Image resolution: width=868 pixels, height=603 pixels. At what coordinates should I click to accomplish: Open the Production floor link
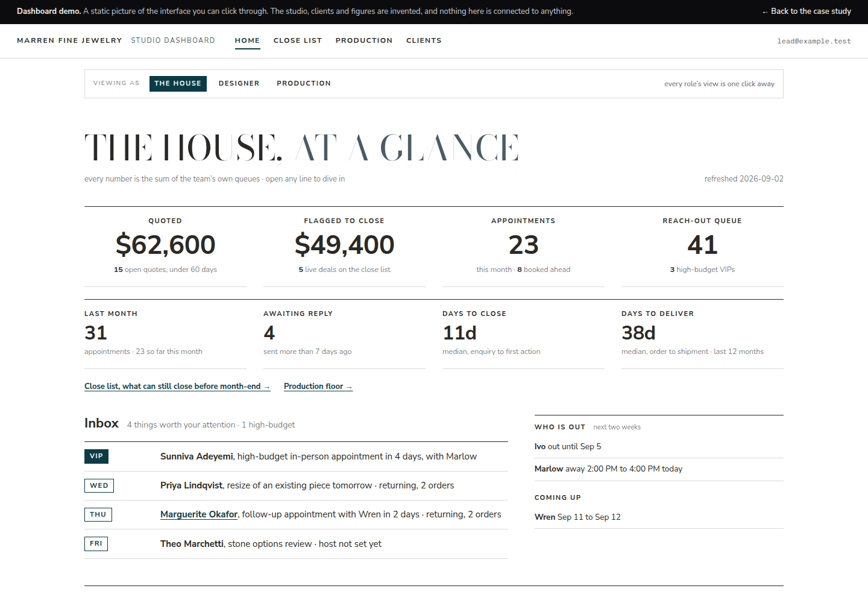point(318,387)
